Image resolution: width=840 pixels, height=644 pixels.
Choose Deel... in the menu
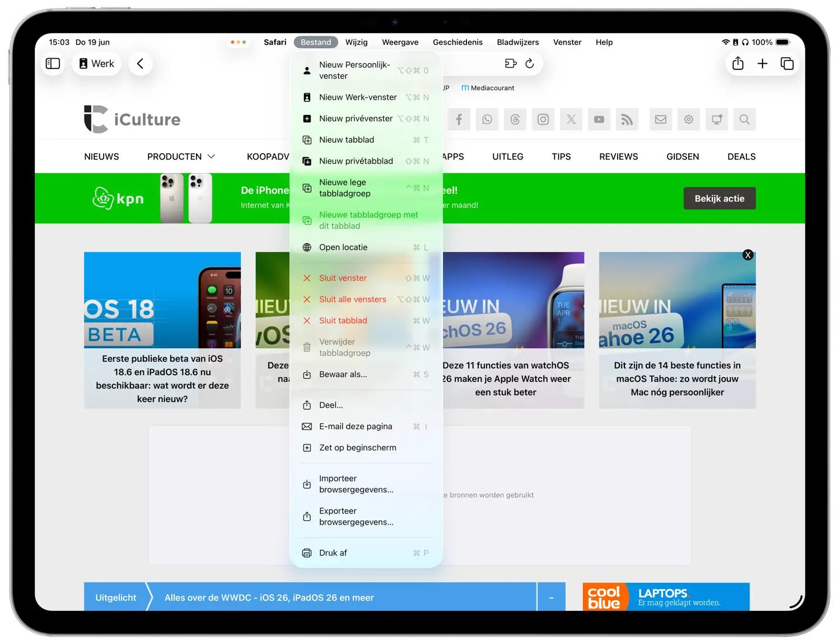[366, 405]
